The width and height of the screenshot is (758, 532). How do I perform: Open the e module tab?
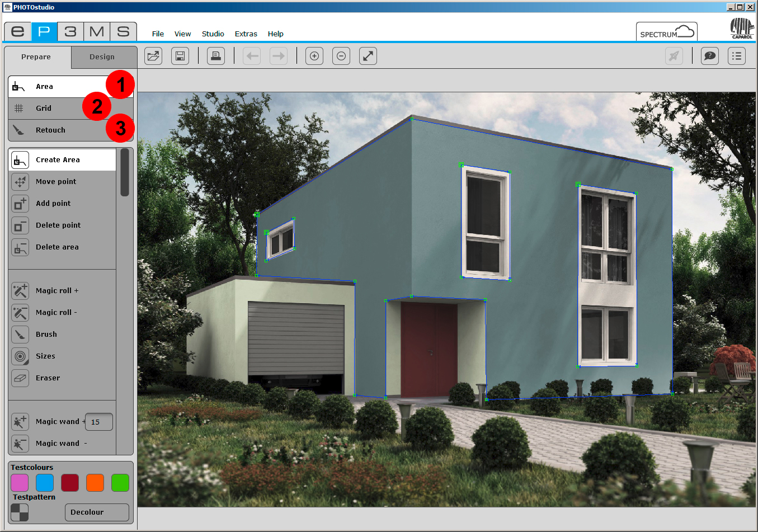[18, 31]
